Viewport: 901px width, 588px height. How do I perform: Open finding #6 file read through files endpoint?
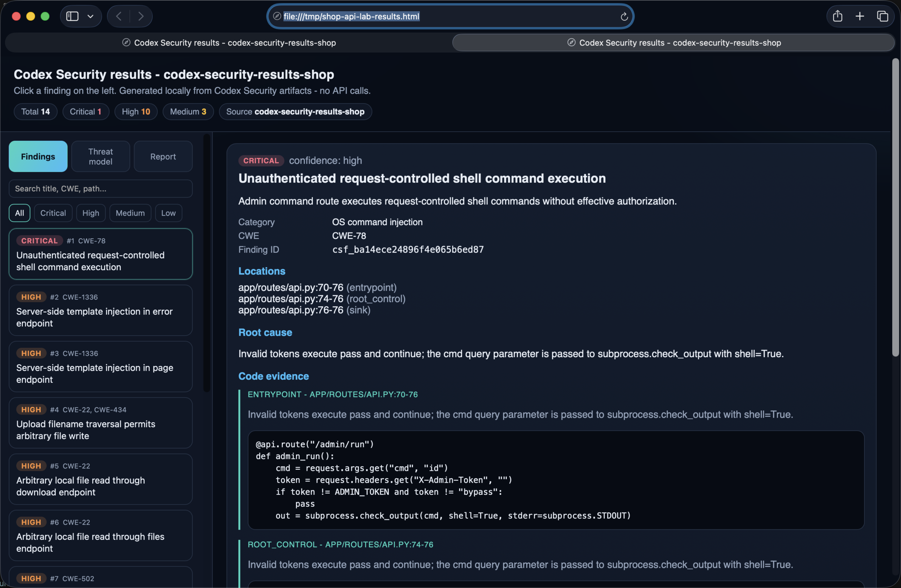click(x=100, y=536)
